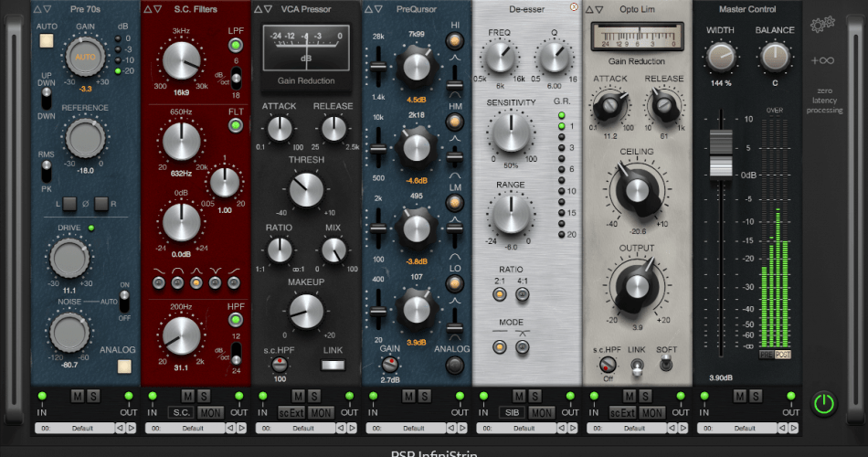Click the SIB button under De-esser

(512, 413)
